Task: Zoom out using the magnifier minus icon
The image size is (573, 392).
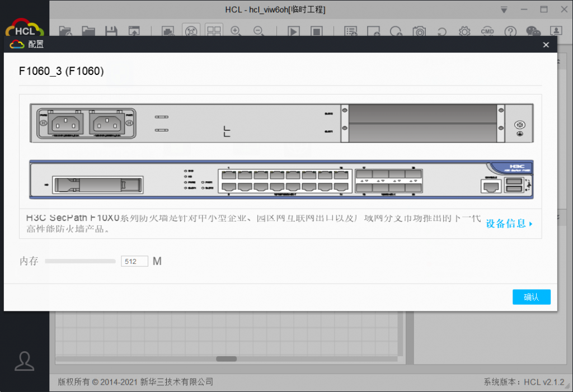Action: coord(259,31)
